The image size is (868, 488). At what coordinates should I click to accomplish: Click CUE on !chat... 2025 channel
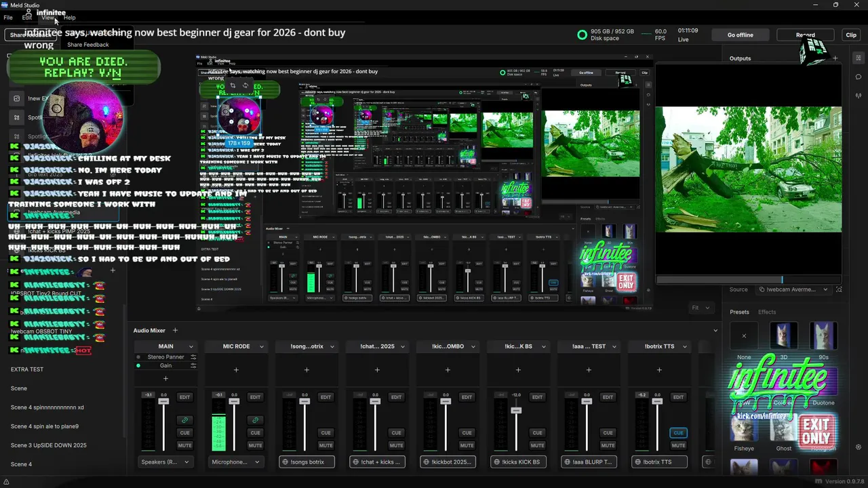(396, 432)
